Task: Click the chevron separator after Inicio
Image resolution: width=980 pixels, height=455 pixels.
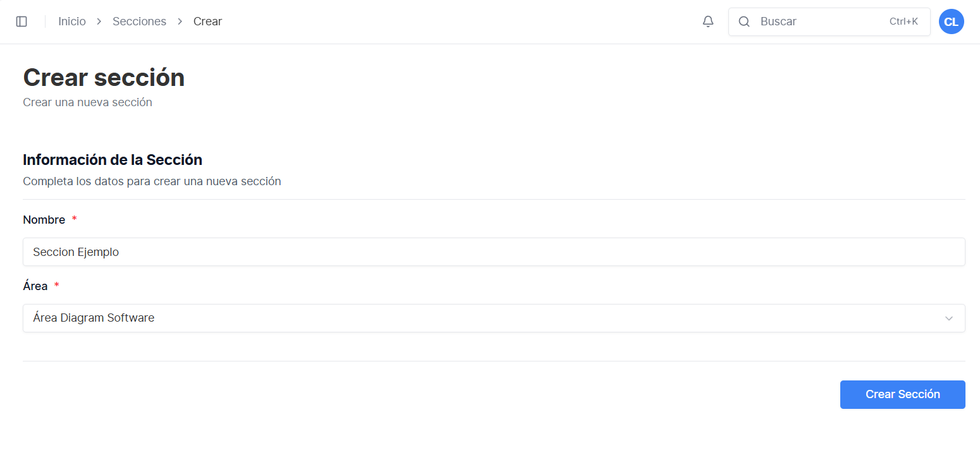Action: coord(99,21)
